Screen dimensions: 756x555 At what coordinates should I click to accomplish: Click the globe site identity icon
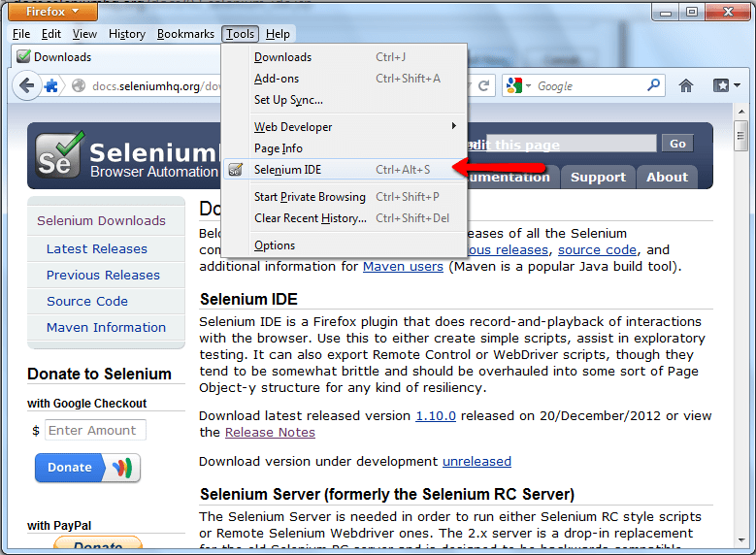point(78,85)
